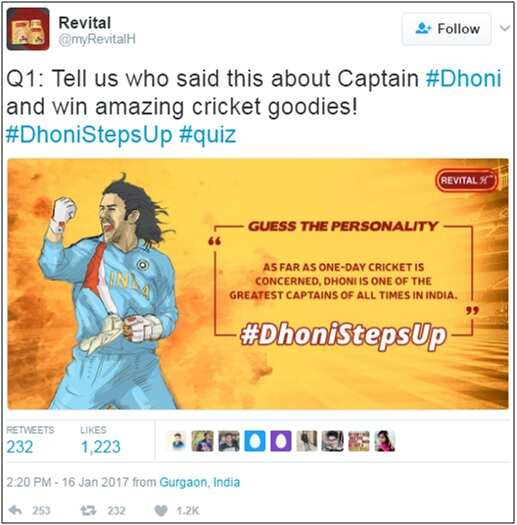This screenshot has height=525, width=517.
Task: View the 1,223 likes list
Action: tap(100, 440)
